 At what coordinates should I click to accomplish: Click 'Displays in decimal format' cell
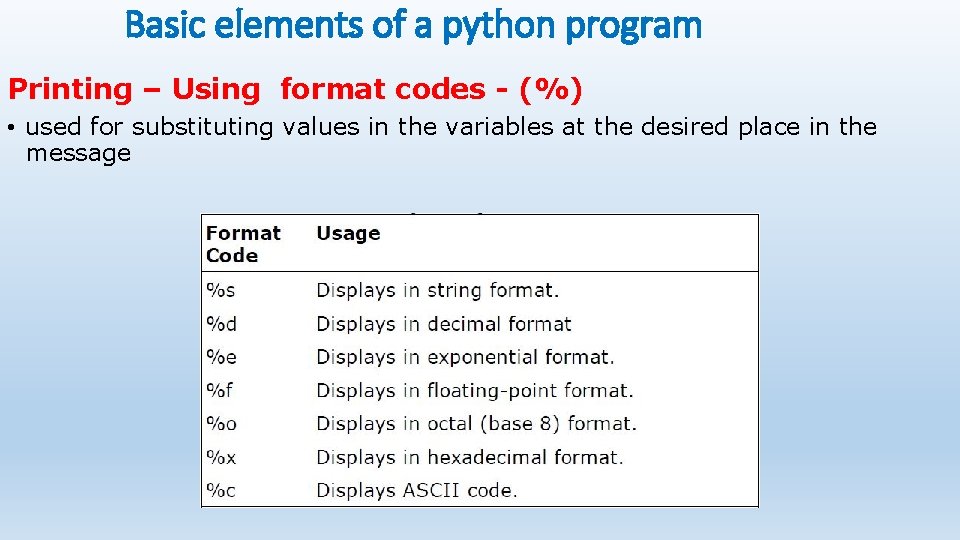444,323
